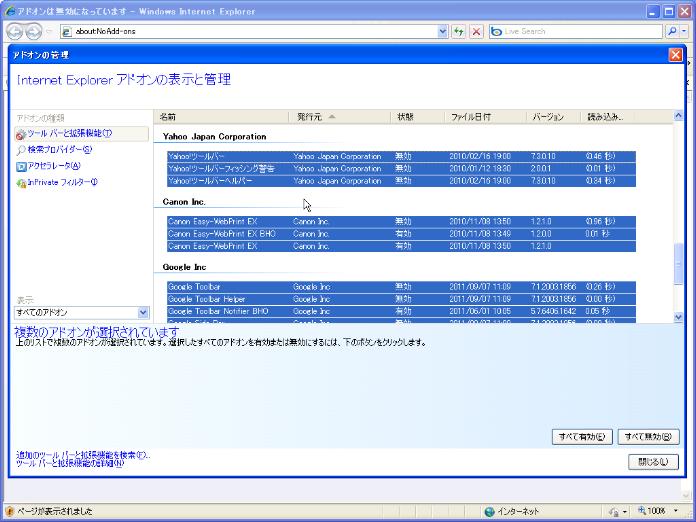Sort list by 発行元 column header
The height and width of the screenshot is (522, 696).
click(340, 117)
